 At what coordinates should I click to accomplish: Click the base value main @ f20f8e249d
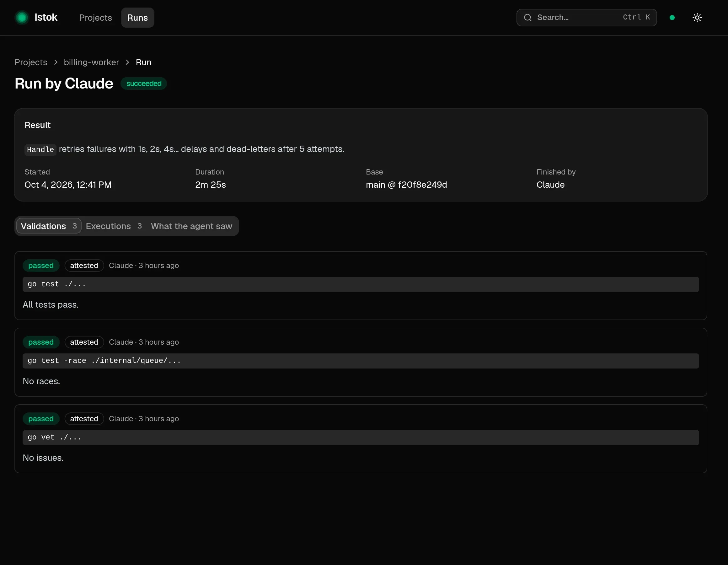406,185
